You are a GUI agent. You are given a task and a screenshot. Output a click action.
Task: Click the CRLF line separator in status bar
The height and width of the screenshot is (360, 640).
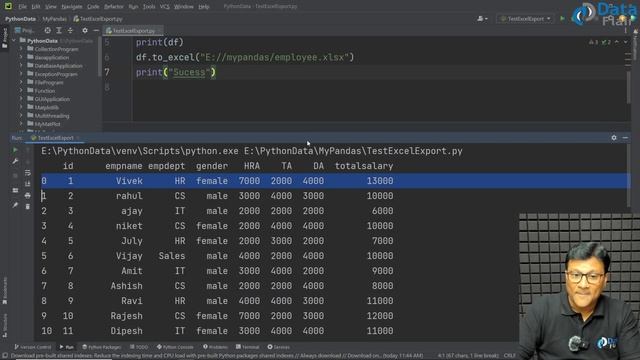[x=509, y=356]
